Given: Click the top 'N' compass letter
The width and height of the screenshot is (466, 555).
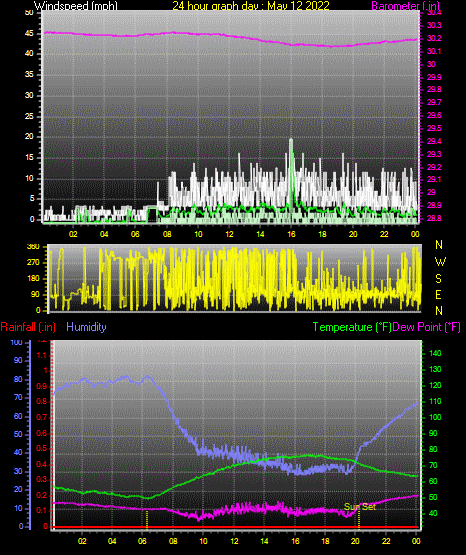Looking at the screenshot, I should 439,245.
